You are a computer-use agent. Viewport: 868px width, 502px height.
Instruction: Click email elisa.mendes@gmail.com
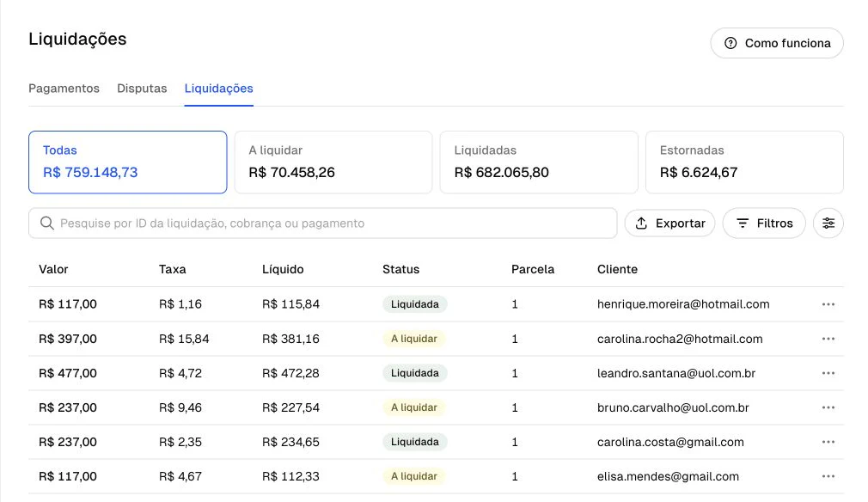point(668,476)
